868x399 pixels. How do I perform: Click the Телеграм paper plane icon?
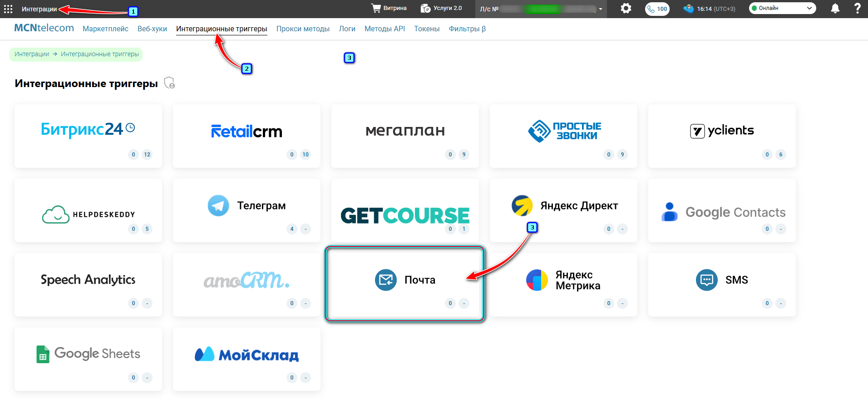click(x=218, y=205)
